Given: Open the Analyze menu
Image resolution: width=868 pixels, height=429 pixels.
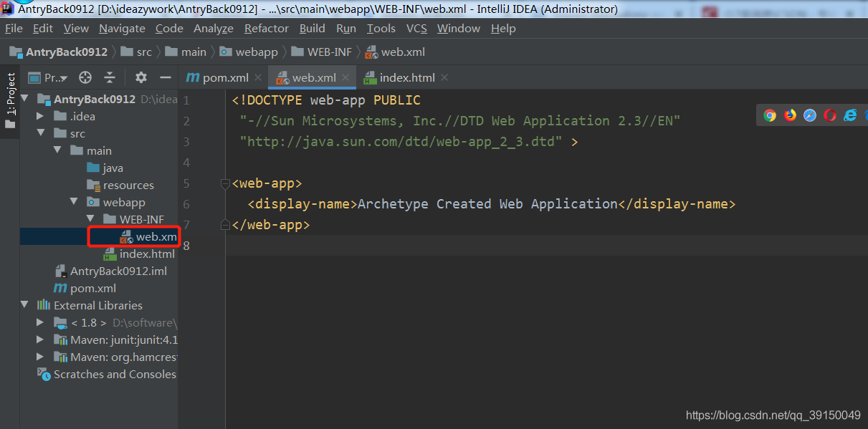Looking at the screenshot, I should 214,28.
